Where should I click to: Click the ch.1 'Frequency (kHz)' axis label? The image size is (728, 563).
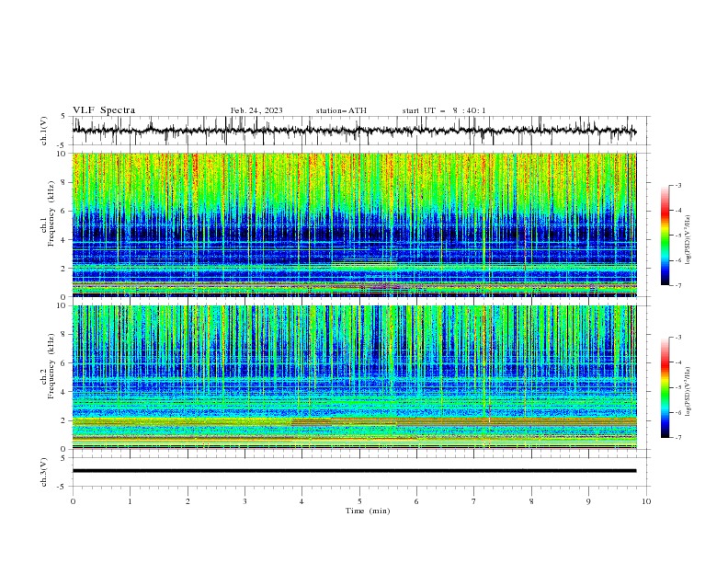pyautogui.click(x=51, y=213)
